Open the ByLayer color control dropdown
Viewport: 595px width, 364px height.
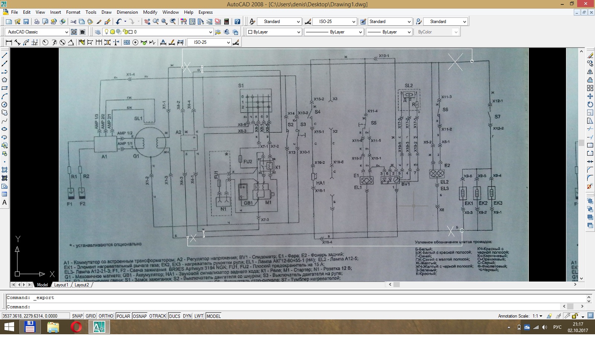299,32
